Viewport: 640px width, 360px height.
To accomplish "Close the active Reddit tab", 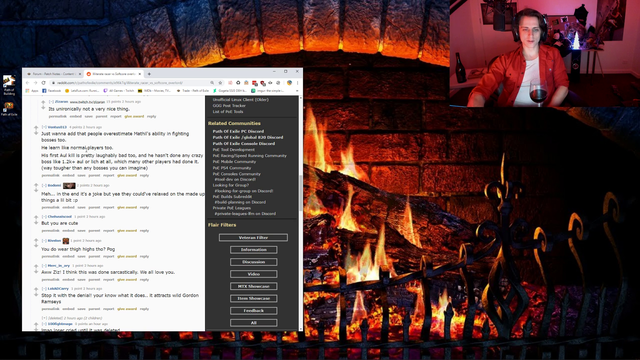I will coord(140,74).
